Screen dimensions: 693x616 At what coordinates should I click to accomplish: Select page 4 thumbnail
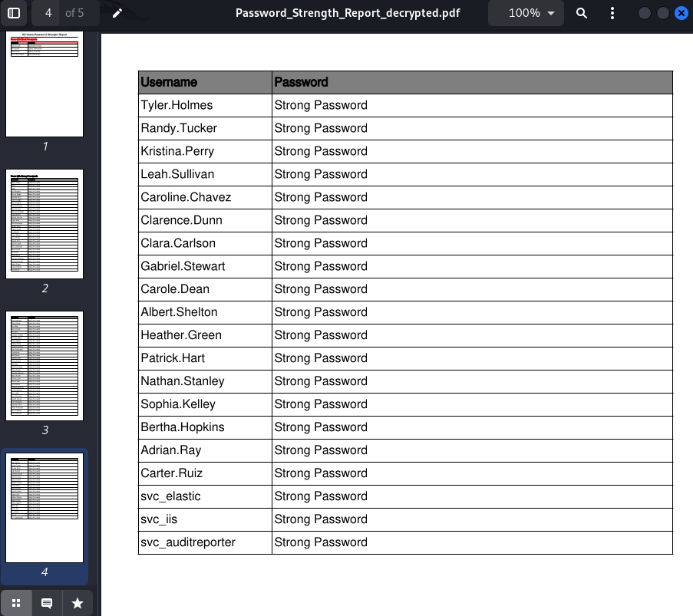tap(45, 508)
